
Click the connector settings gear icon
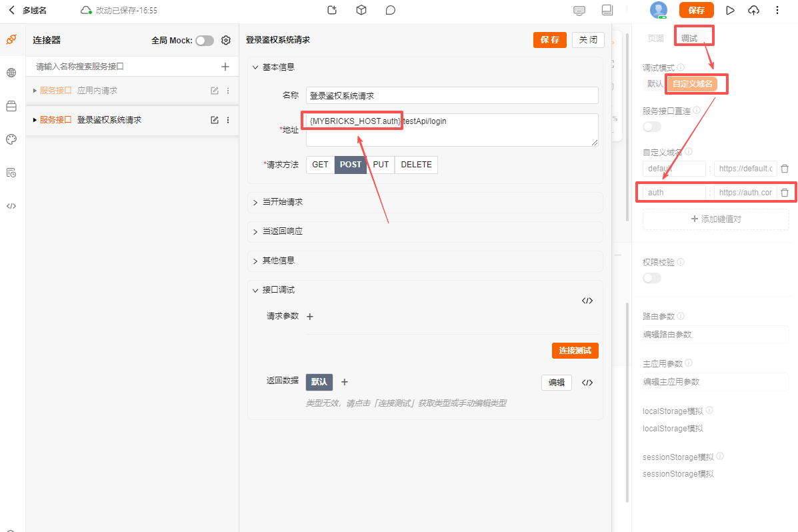226,41
